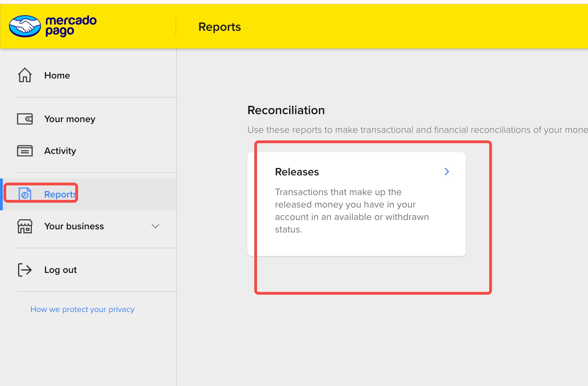Click the storefront icon beside Your business
588x386 pixels.
click(25, 226)
